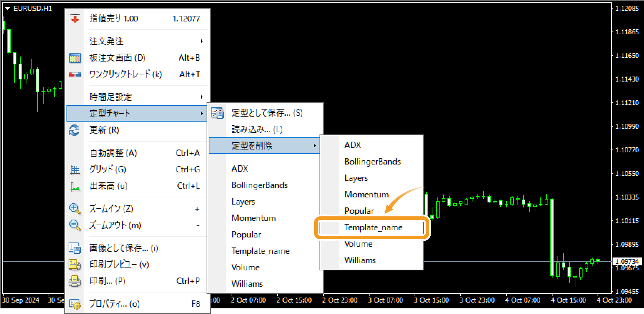
Task: Click the 1.09734 current price label
Action: pyautogui.click(x=627, y=261)
